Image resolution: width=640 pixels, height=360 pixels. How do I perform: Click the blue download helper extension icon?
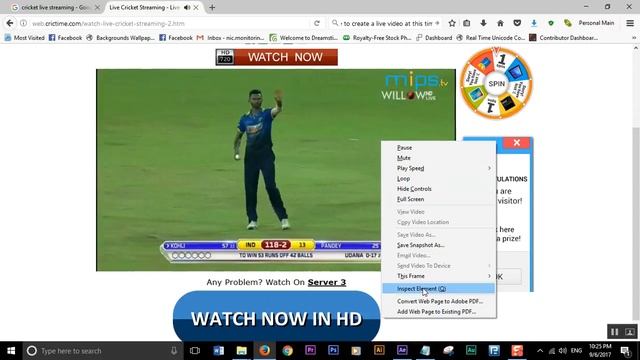[534, 23]
